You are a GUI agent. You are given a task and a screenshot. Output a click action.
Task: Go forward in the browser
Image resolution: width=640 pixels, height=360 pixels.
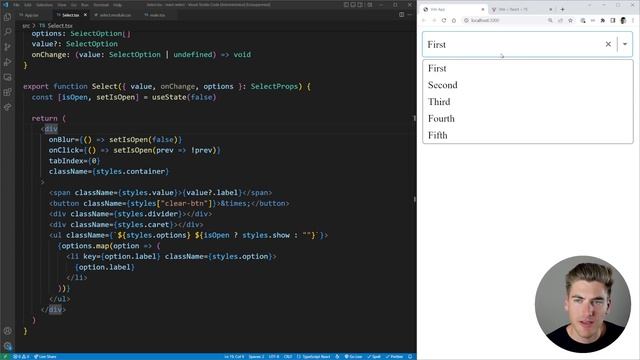434,20
